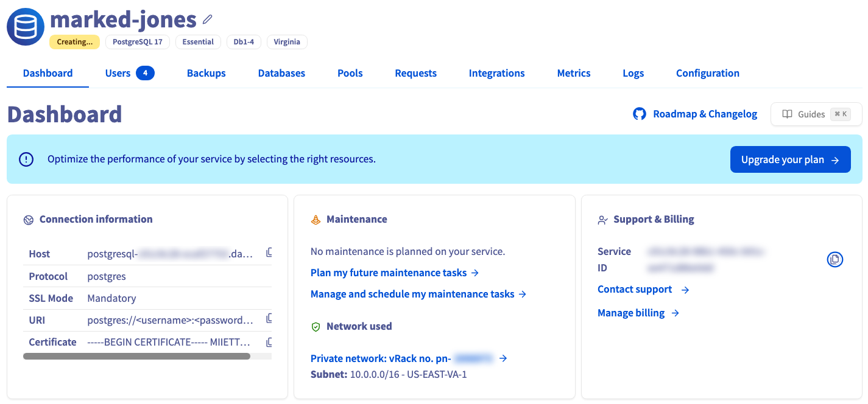
Task: Copy the Host value
Action: [x=269, y=252]
